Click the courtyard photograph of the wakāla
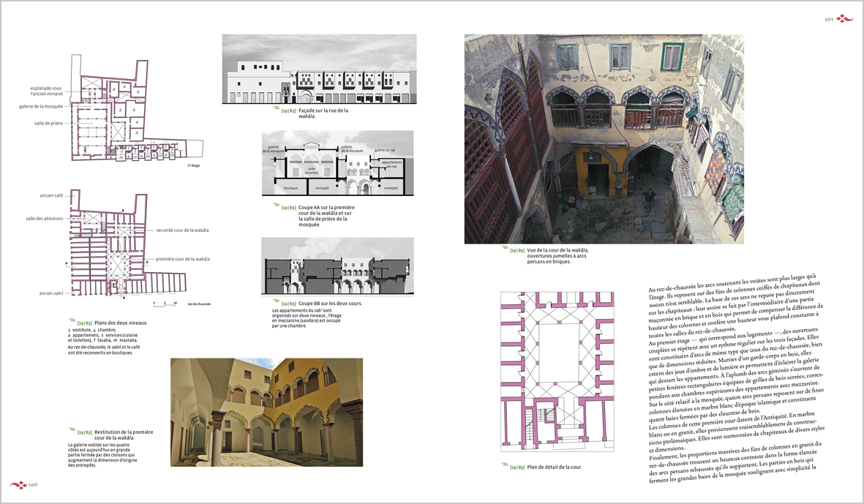Viewport: 864px width, 504px height. click(604, 139)
